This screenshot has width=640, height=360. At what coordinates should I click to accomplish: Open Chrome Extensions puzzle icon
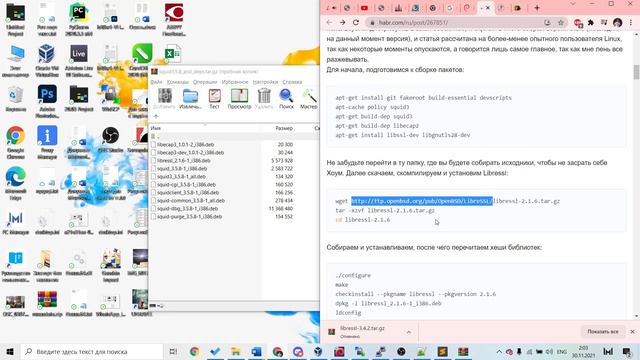pos(591,22)
